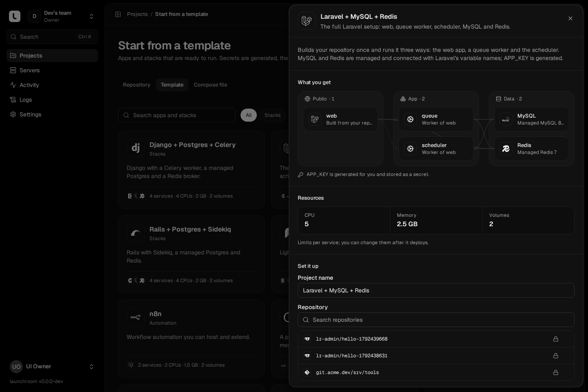Open Logs from the sidebar

coord(52,100)
